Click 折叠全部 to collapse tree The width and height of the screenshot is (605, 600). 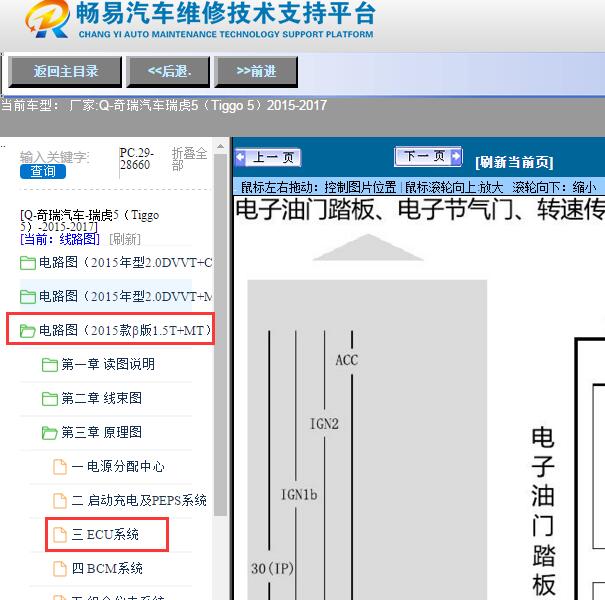pyautogui.click(x=189, y=159)
